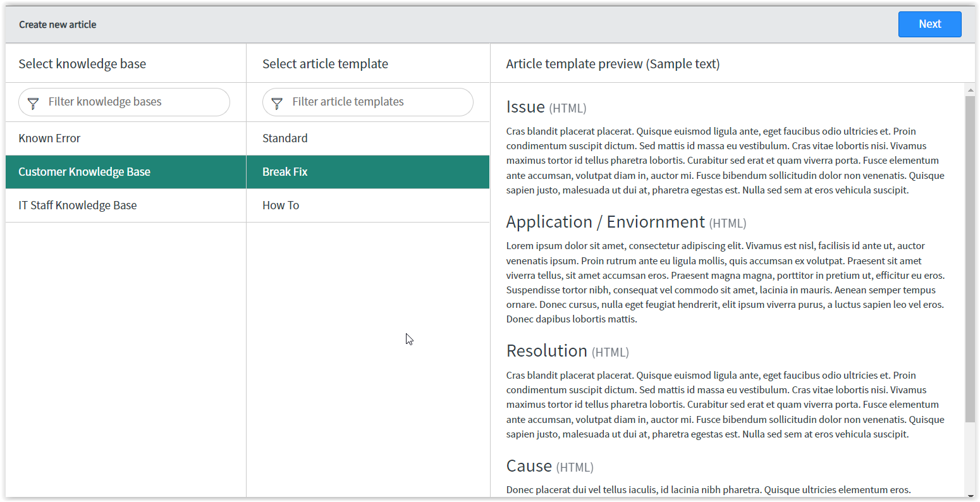
Task: Click the funnel icon in knowledge base filter
Action: point(32,102)
